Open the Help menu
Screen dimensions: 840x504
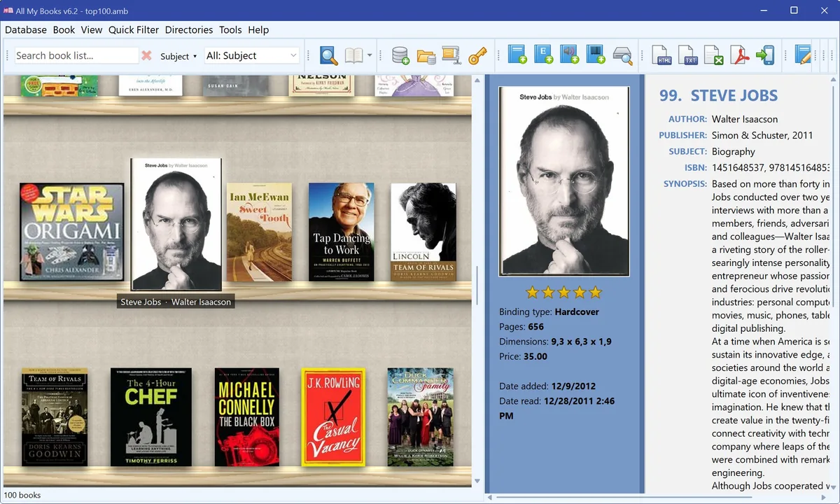[x=258, y=29]
